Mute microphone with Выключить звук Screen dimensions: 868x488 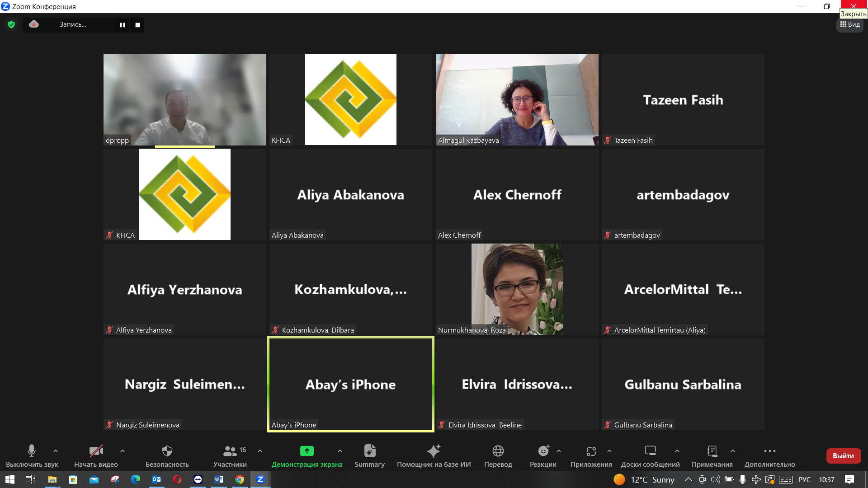pos(32,455)
